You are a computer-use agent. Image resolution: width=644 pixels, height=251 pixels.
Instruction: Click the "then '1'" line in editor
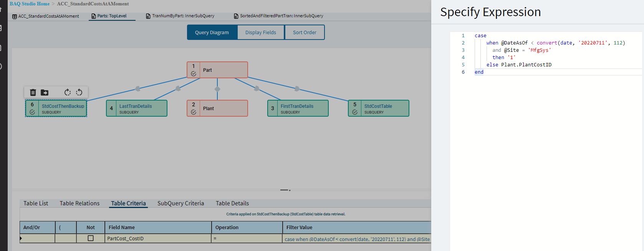pyautogui.click(x=504, y=58)
